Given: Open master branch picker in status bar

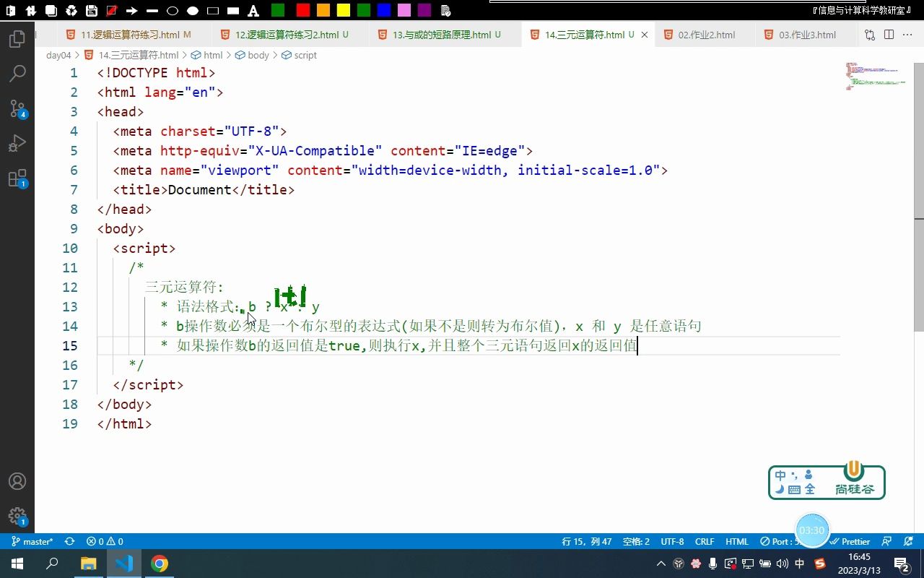Looking at the screenshot, I should coord(32,541).
